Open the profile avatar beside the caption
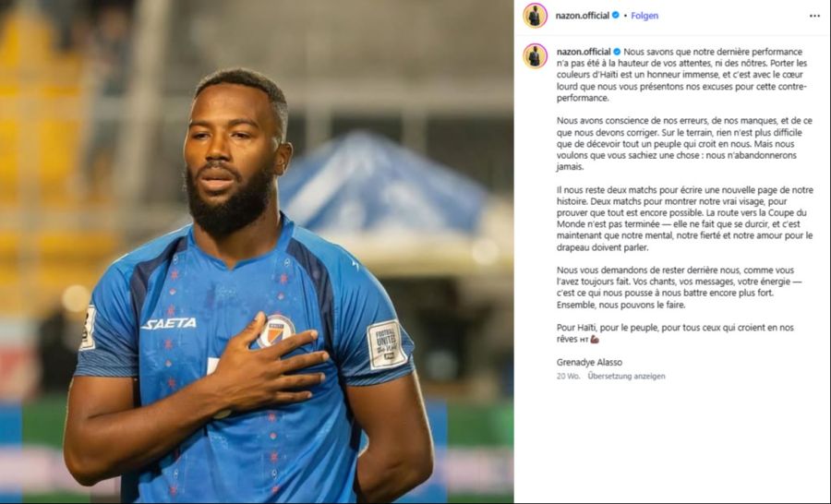831x504 pixels. click(x=535, y=56)
